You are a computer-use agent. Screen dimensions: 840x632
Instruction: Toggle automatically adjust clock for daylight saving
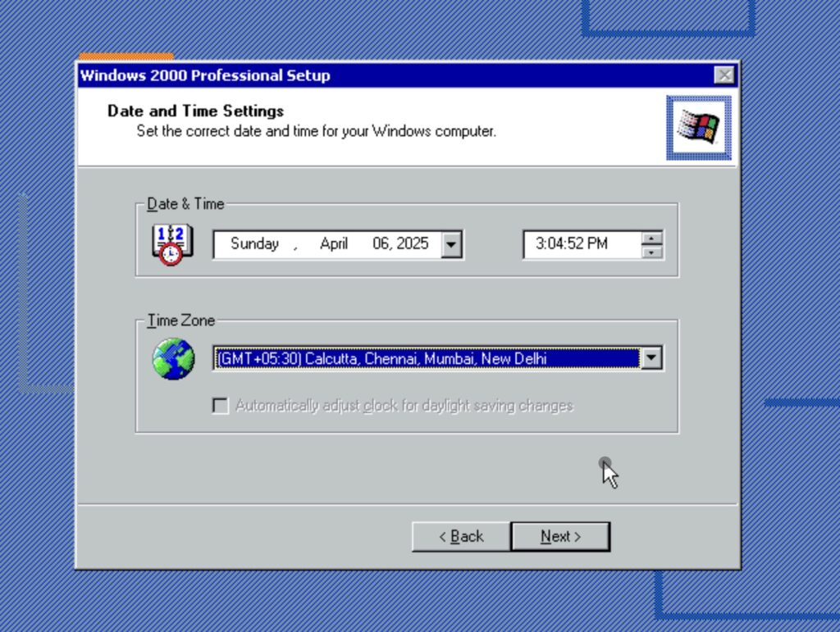click(x=220, y=406)
